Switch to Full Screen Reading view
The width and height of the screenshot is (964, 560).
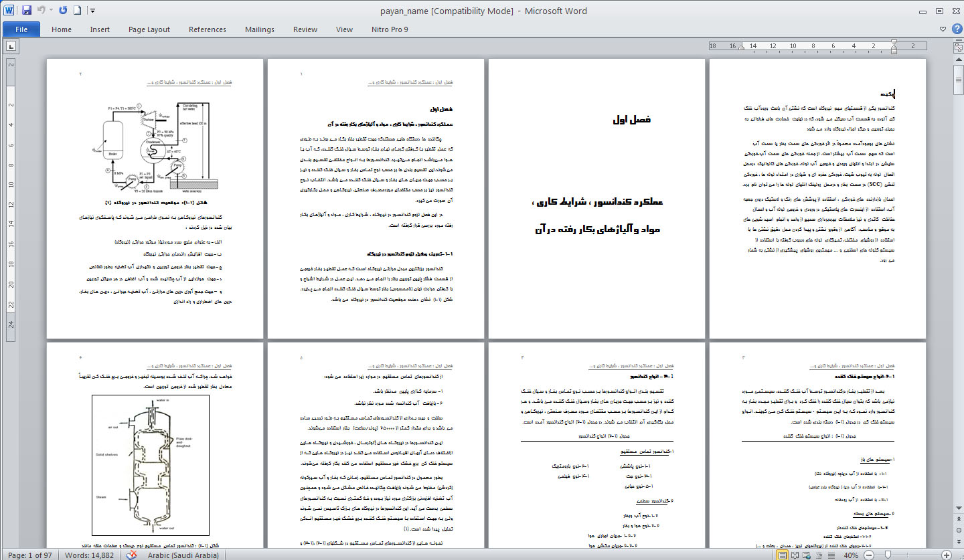[795, 555]
